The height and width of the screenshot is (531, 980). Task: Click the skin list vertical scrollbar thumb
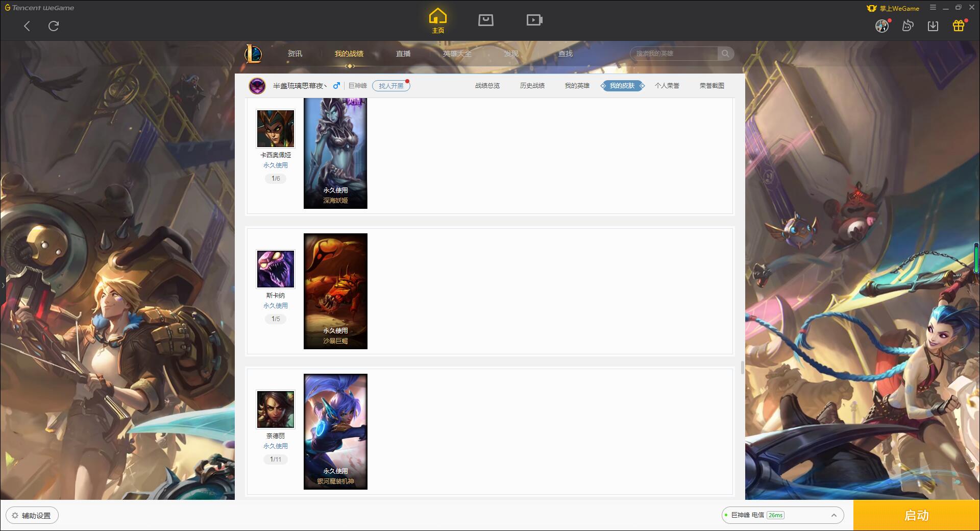[742, 368]
